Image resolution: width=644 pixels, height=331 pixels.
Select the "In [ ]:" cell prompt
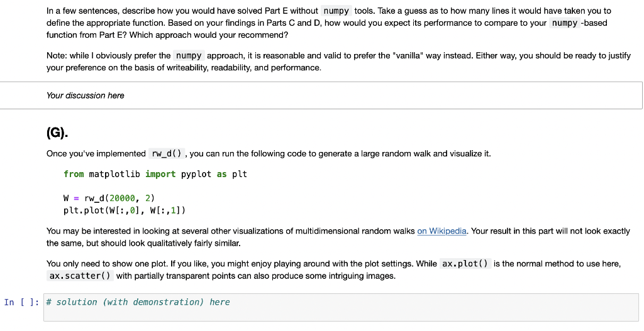(22, 302)
